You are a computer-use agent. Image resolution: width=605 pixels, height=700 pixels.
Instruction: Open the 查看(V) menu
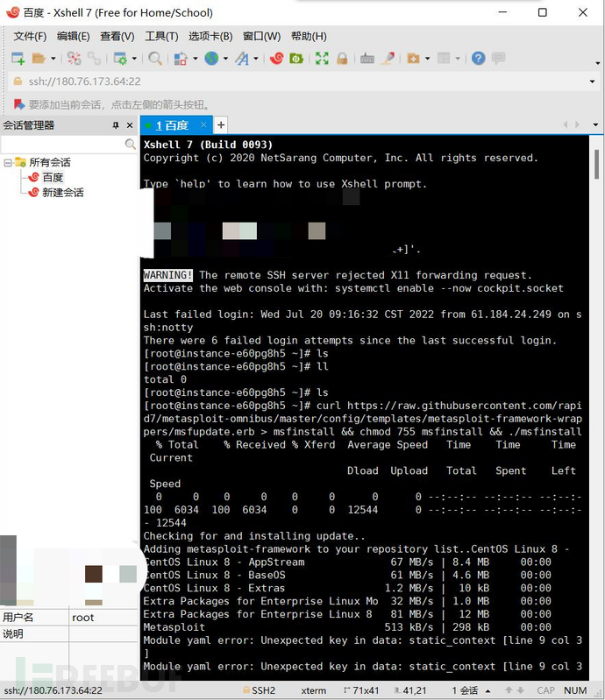pyautogui.click(x=117, y=36)
